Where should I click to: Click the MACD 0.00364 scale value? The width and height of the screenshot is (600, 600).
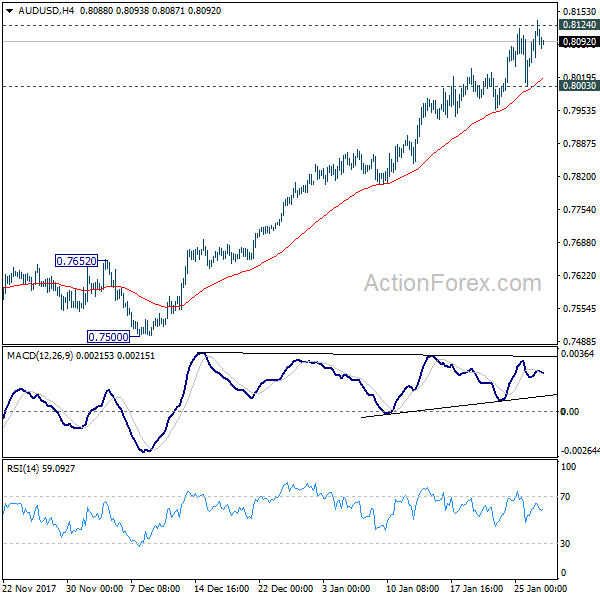point(577,354)
